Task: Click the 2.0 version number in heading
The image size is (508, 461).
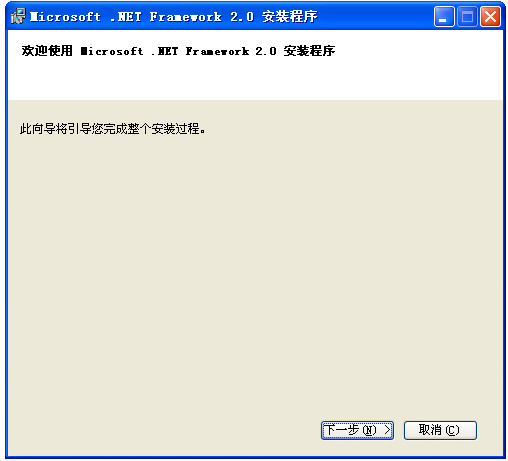Action: [266, 51]
